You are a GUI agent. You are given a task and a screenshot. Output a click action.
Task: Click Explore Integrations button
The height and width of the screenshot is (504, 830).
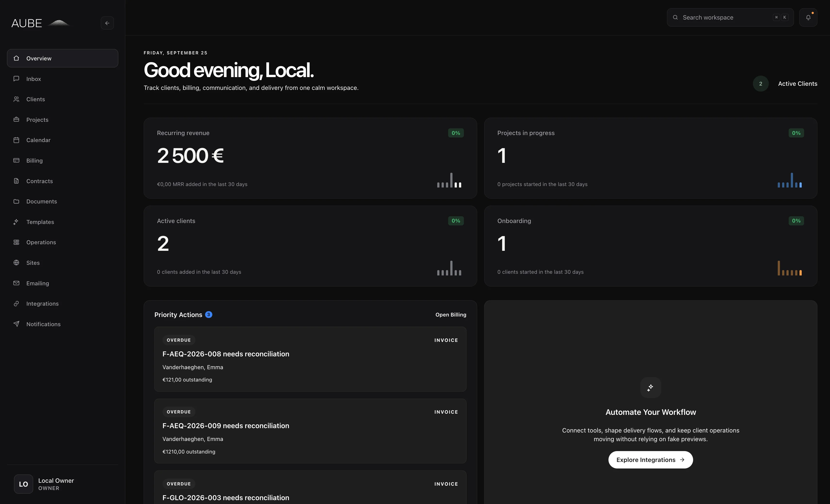(651, 460)
